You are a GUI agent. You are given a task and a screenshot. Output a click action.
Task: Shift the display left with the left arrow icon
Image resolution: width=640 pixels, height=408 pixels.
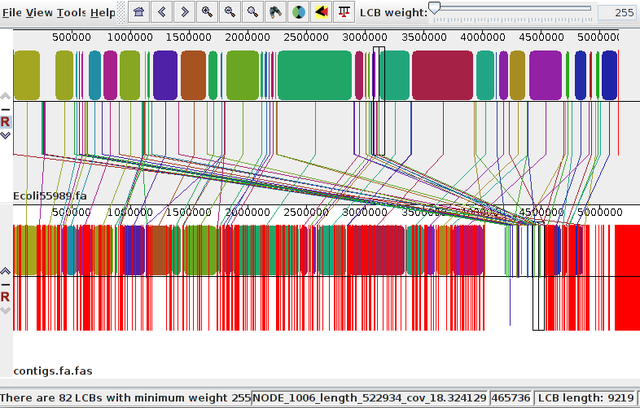(x=162, y=12)
